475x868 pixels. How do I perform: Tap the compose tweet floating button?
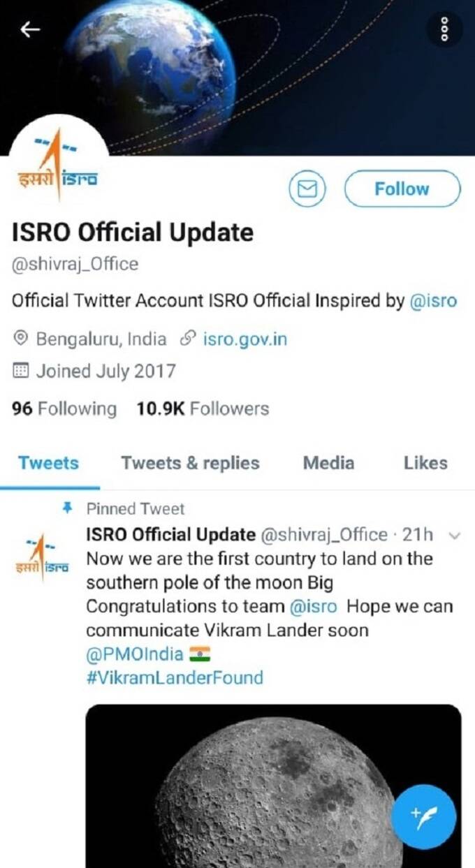point(423,816)
